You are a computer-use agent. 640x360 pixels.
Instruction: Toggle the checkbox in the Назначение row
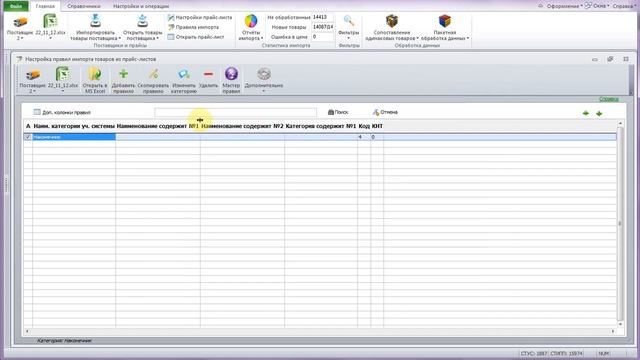28,137
